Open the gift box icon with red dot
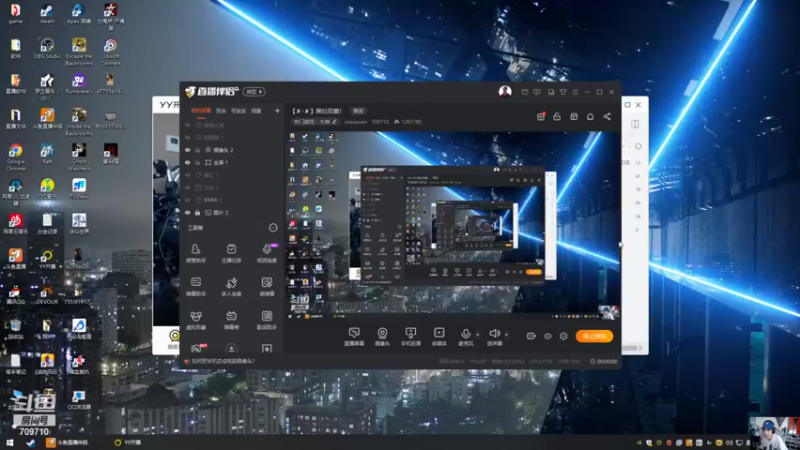This screenshot has height=450, width=800. 541,116
